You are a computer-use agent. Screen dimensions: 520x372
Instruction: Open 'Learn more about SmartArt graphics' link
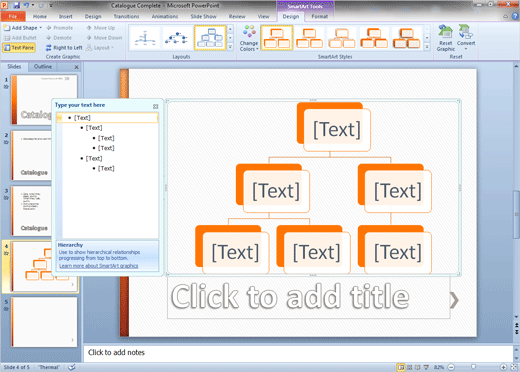pos(98,266)
